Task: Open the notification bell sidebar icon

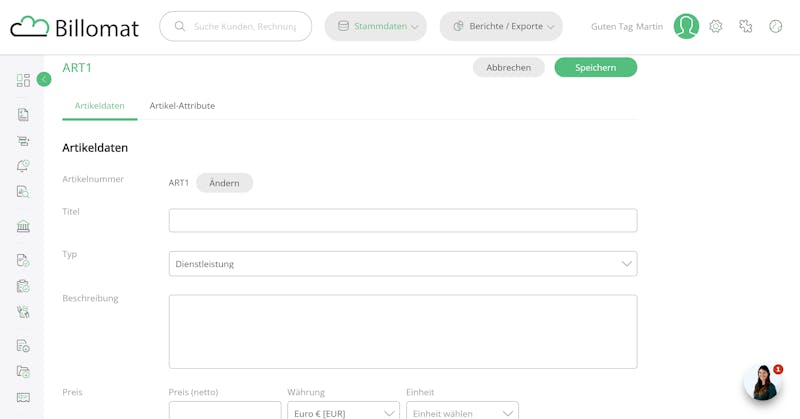Action: 23,166
